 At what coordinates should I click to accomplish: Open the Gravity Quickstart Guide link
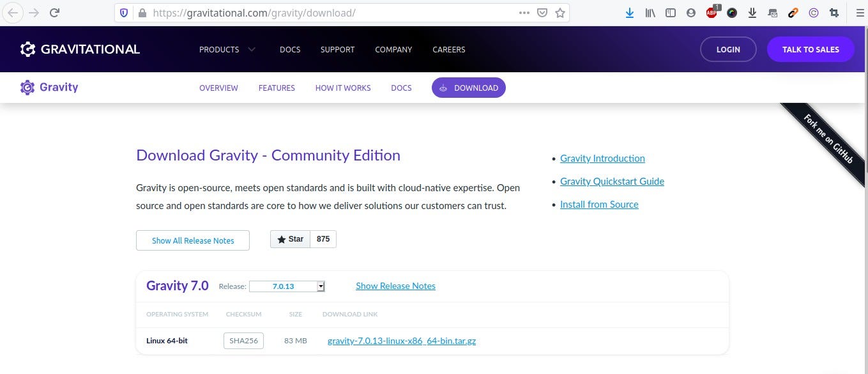[612, 182]
